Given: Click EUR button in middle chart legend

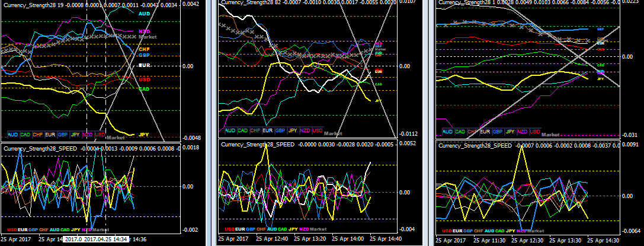Looking at the screenshot, I should 268,130.
